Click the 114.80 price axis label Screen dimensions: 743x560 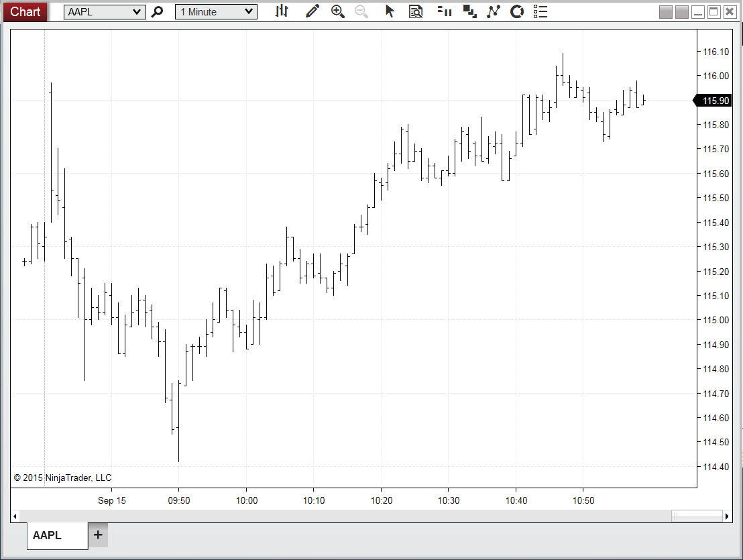point(716,369)
